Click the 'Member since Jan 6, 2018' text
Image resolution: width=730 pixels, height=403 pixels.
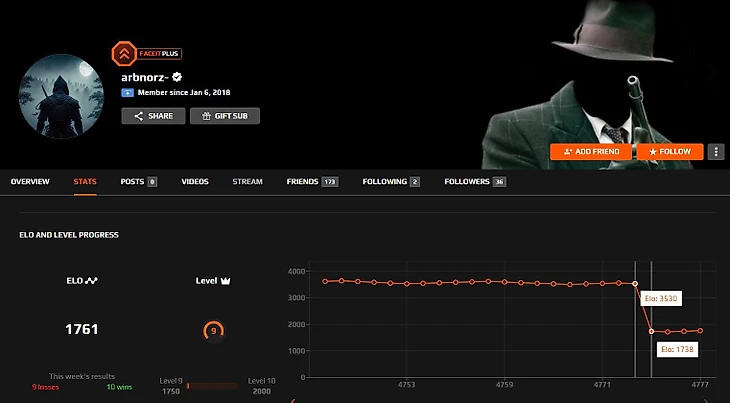pos(184,93)
